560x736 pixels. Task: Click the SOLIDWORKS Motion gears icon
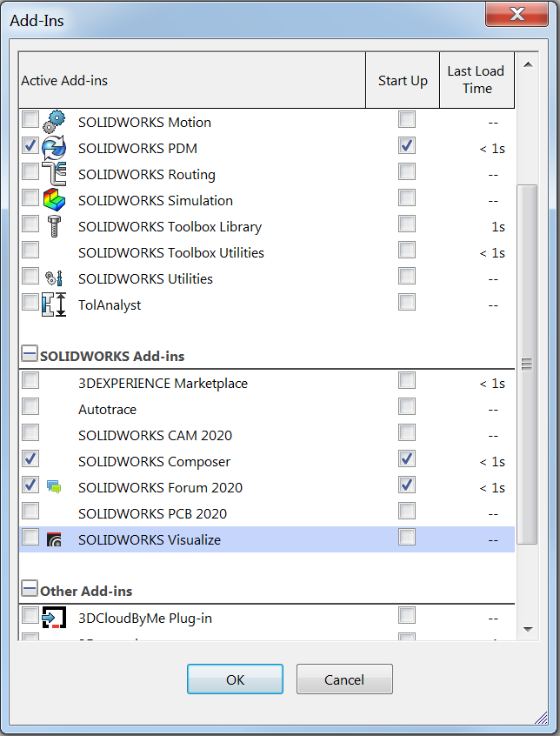point(54,122)
